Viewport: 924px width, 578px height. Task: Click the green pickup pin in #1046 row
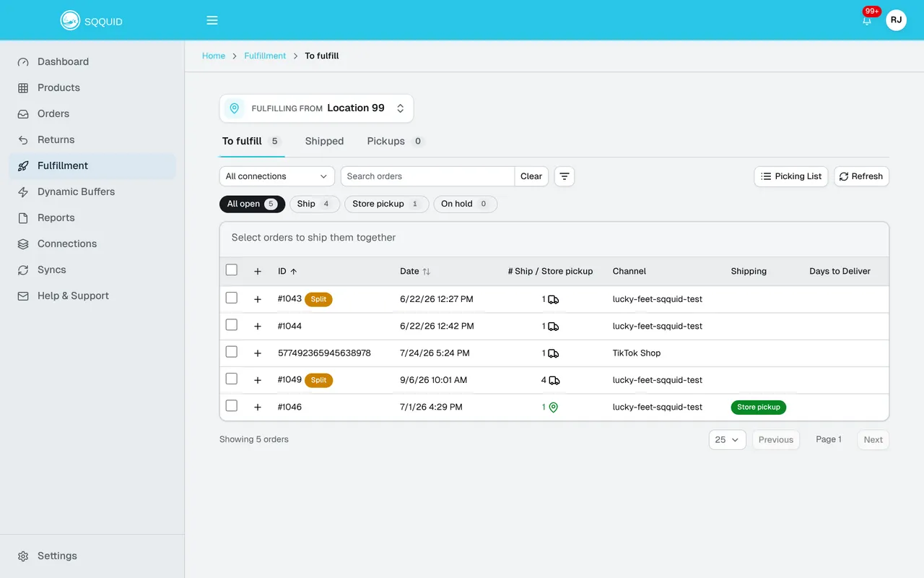(x=554, y=407)
